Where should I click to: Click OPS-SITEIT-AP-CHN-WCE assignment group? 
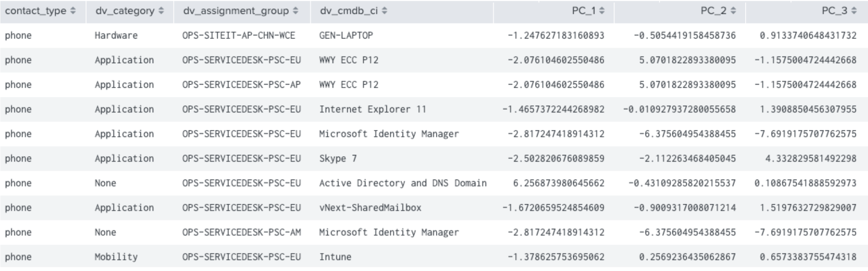pos(238,36)
